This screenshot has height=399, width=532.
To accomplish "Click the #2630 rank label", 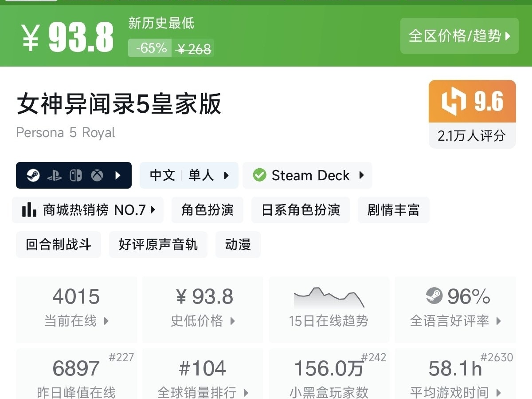I will click(x=497, y=357).
